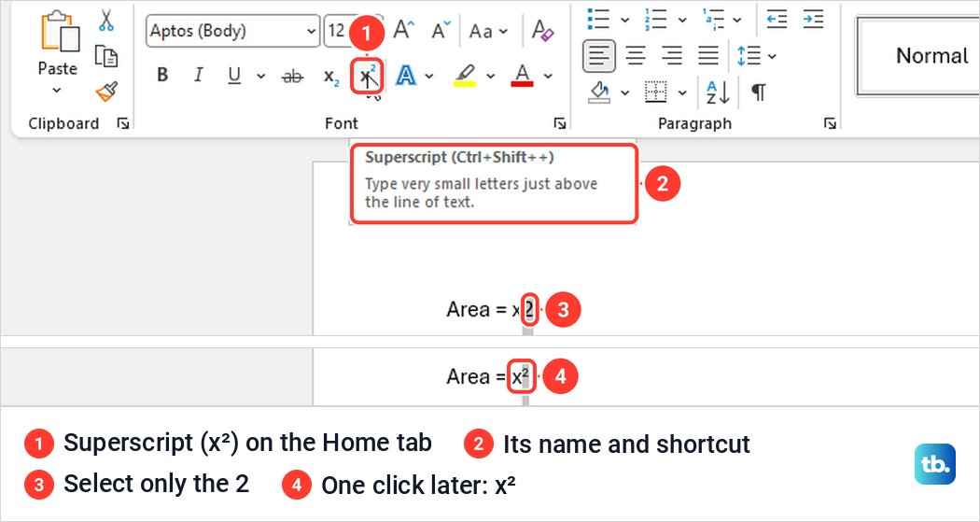Decrease font size with the smaller A
The width and height of the screenshot is (980, 522).
click(x=441, y=30)
